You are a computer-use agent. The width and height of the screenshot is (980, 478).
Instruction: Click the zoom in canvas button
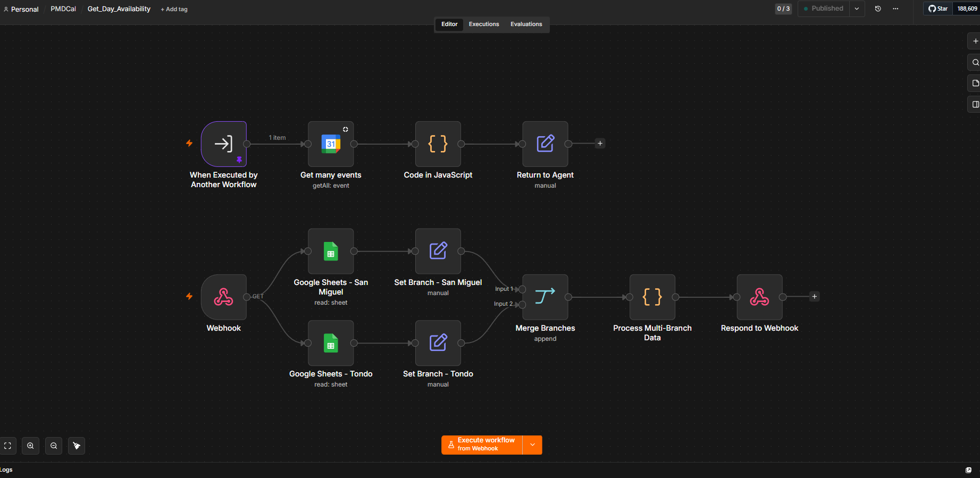(30, 446)
